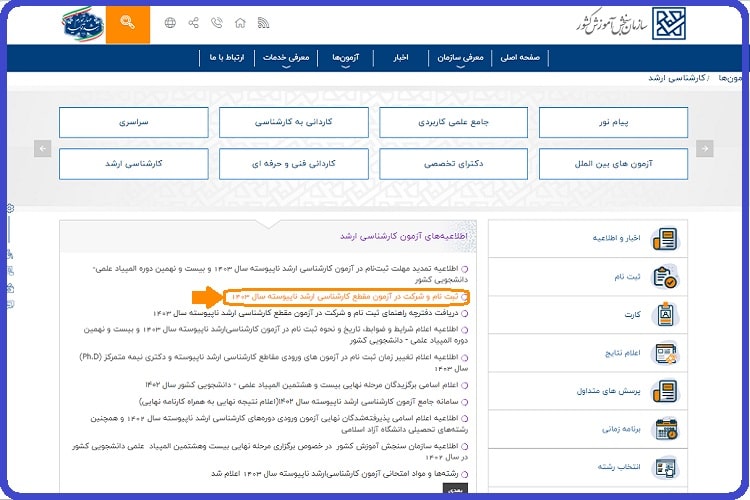Select the جامع علمی کاربردی button

click(453, 122)
